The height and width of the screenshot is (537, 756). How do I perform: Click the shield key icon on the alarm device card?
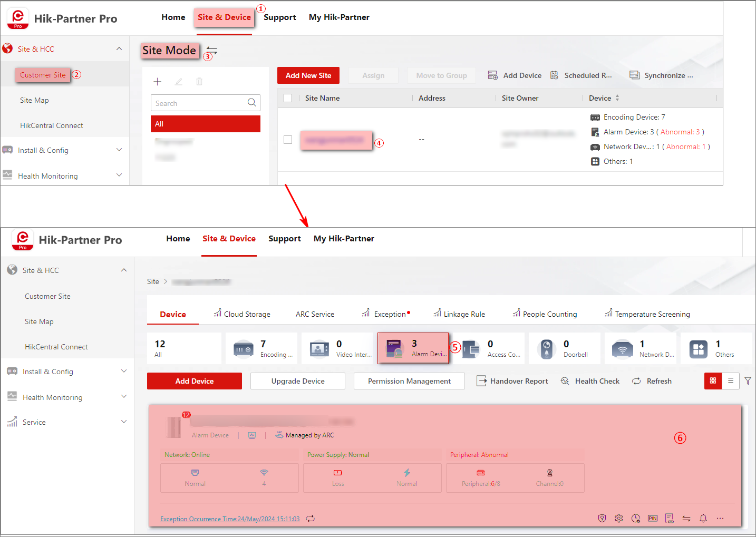[x=602, y=518]
